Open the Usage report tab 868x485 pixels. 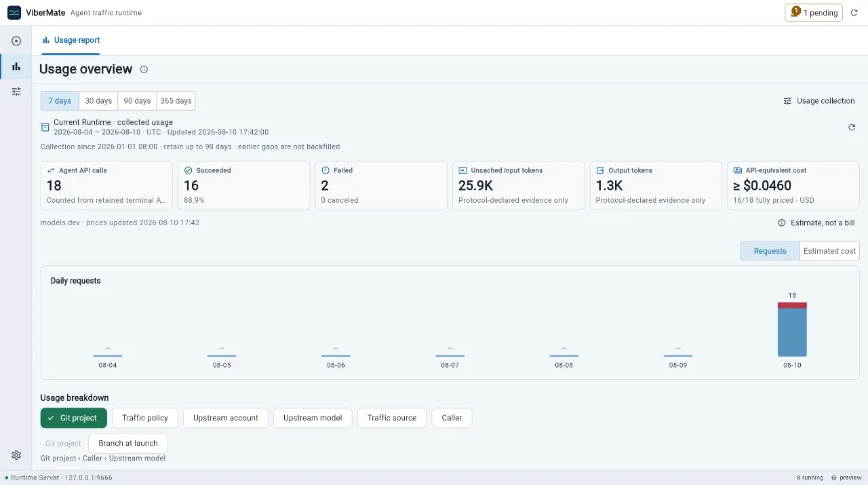coord(71,40)
